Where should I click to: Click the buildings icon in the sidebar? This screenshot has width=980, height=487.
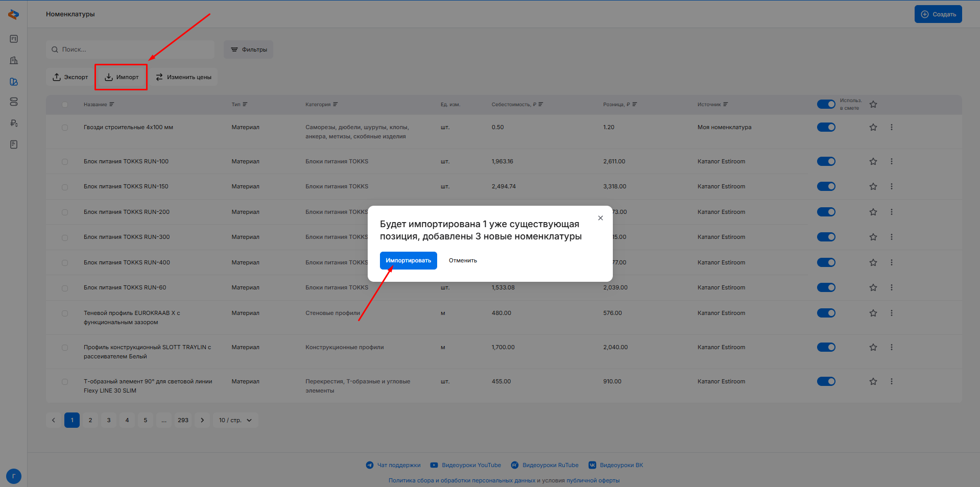[x=14, y=60]
